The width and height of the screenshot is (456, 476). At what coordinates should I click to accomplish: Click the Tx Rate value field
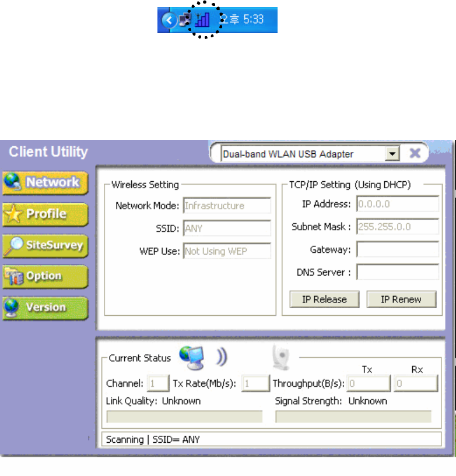[x=255, y=383]
